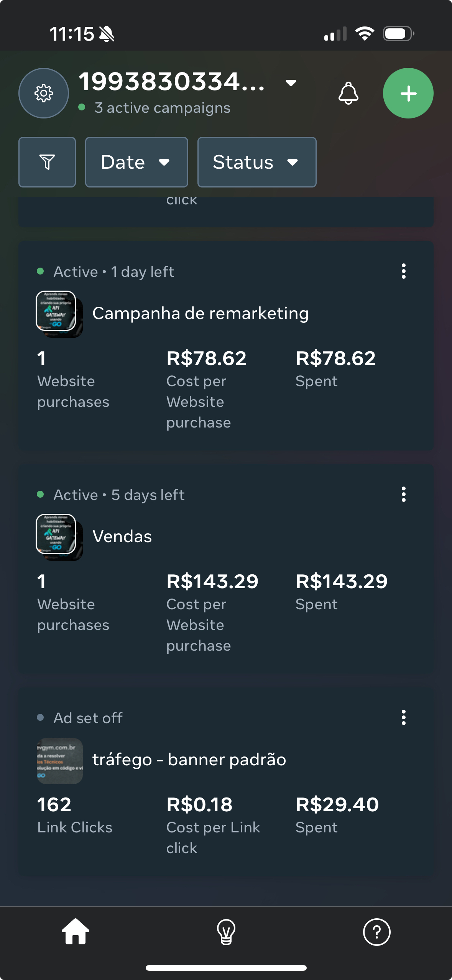The width and height of the screenshot is (452, 980).
Task: Open the help question mark tab
Action: click(x=376, y=932)
